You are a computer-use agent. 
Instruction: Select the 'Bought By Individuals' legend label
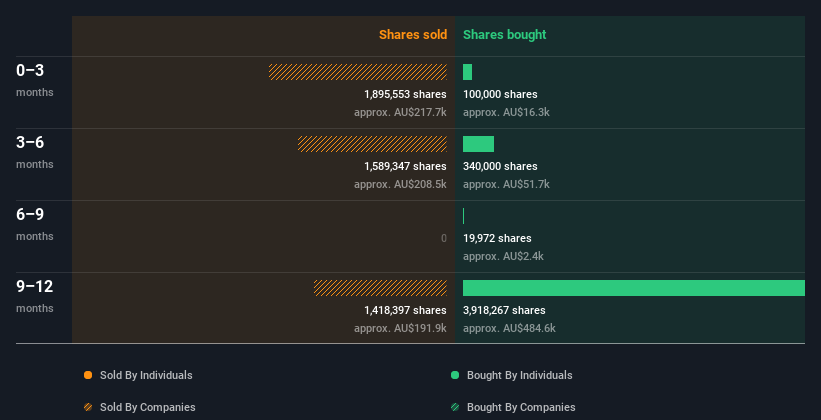[519, 375]
